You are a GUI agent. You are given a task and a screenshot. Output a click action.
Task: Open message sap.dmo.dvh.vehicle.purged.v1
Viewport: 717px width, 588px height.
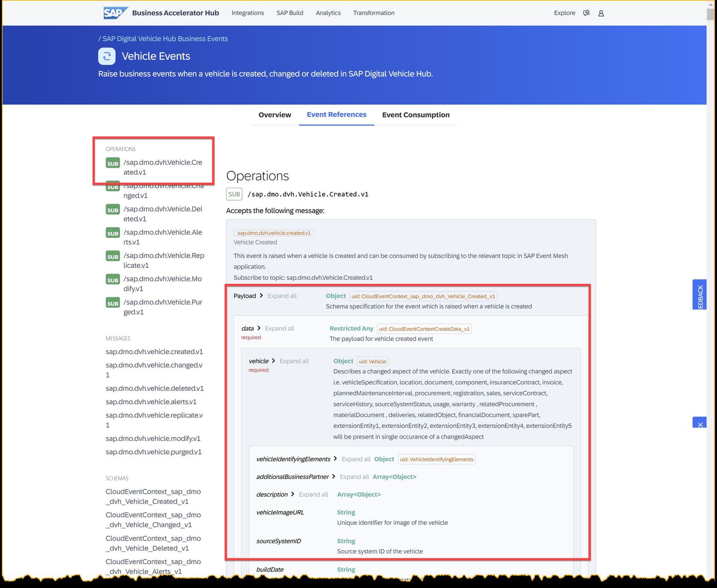point(153,452)
